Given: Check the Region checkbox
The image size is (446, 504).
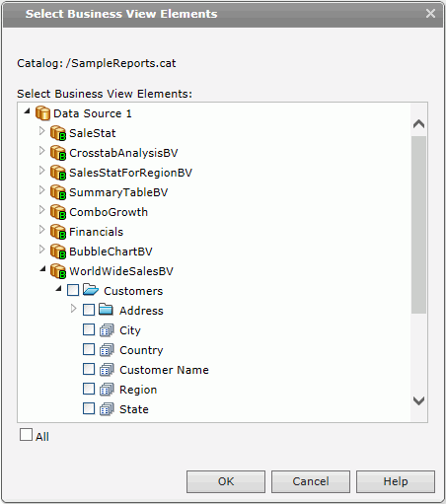Looking at the screenshot, I should [89, 389].
